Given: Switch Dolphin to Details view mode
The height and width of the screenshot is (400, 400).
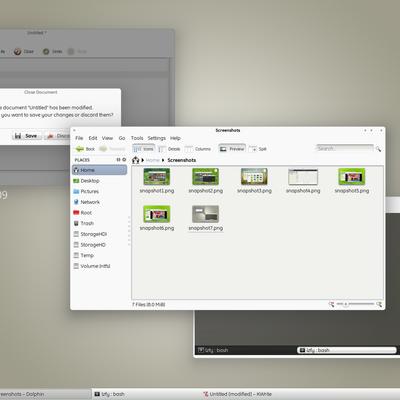Looking at the screenshot, I should 169,149.
